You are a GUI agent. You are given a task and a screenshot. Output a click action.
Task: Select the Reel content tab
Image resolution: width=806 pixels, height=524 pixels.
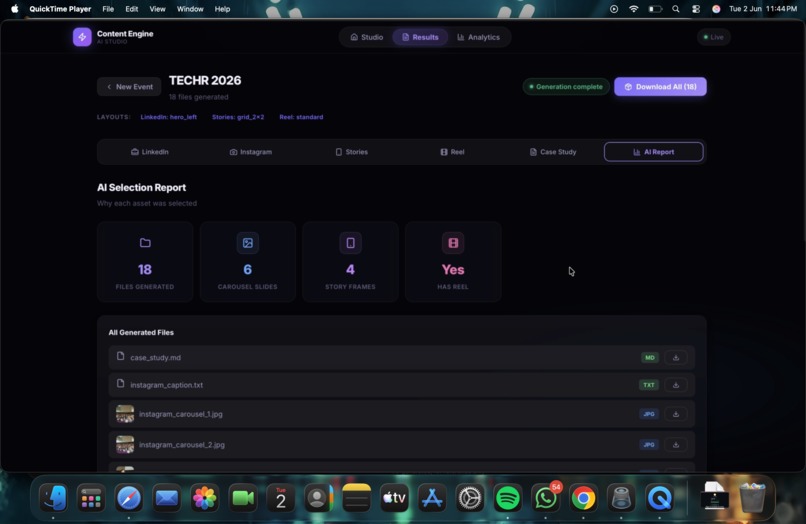pos(452,152)
